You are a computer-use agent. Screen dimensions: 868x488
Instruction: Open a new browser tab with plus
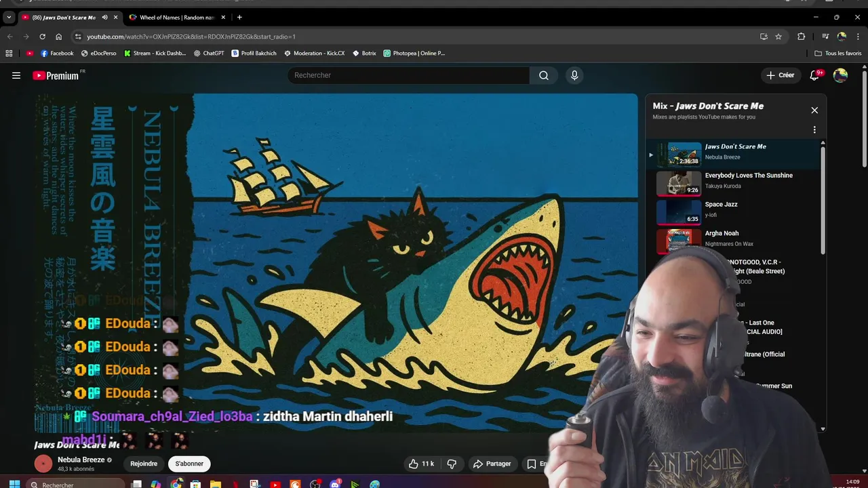coord(239,17)
